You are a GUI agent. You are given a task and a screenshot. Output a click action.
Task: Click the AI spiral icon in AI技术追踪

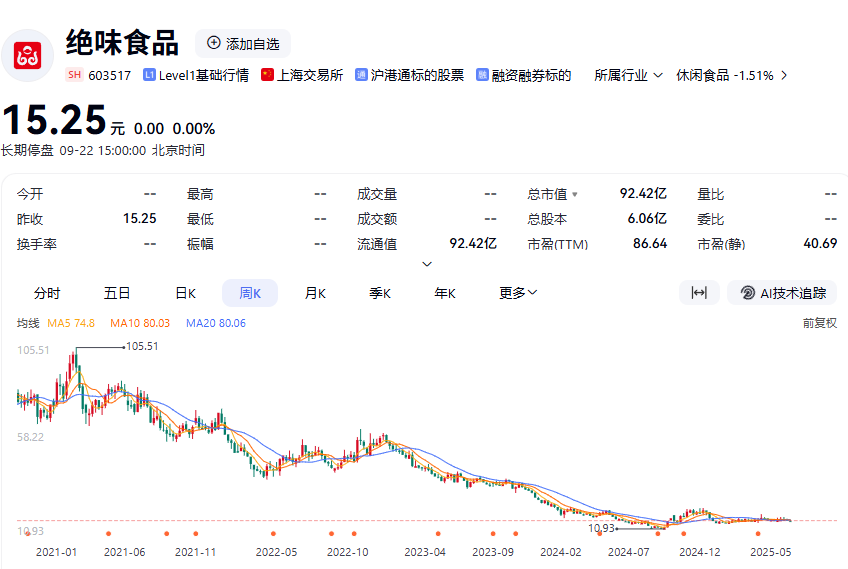pyautogui.click(x=748, y=293)
